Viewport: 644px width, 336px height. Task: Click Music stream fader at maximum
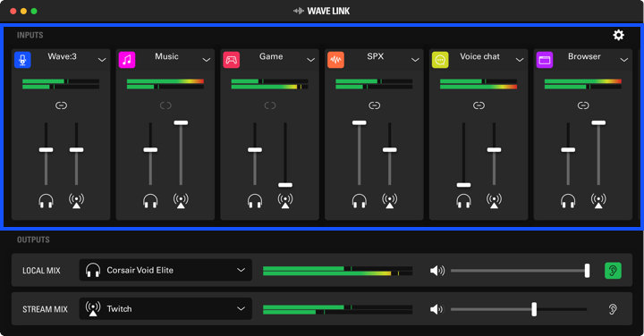[181, 122]
